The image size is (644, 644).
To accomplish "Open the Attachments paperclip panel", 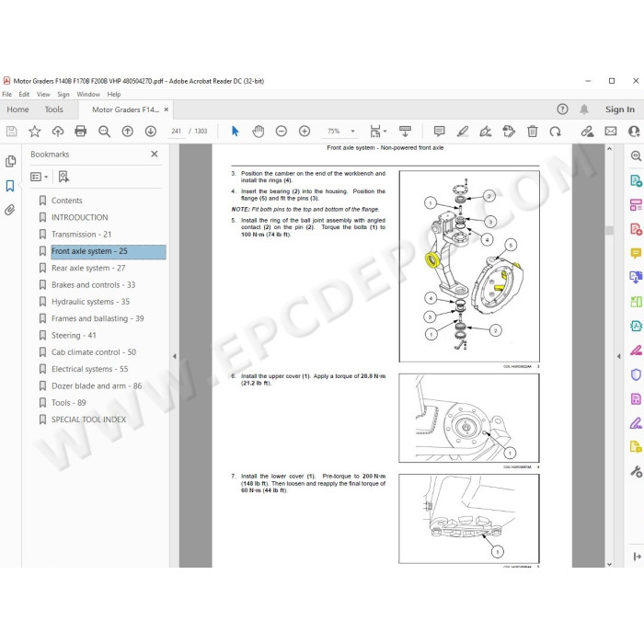I will [10, 210].
